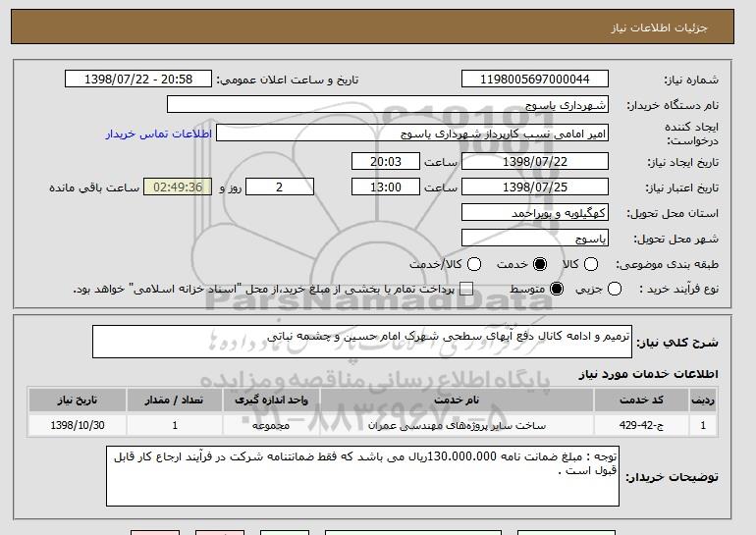Click the buyer notes text area

tap(362, 476)
